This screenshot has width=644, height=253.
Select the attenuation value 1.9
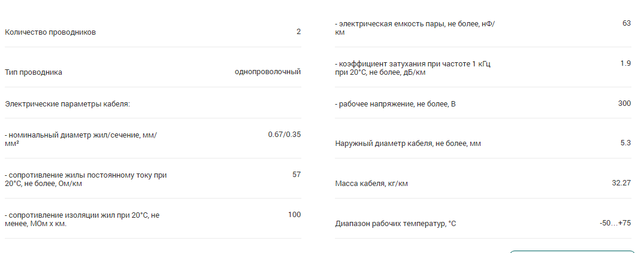point(626,63)
